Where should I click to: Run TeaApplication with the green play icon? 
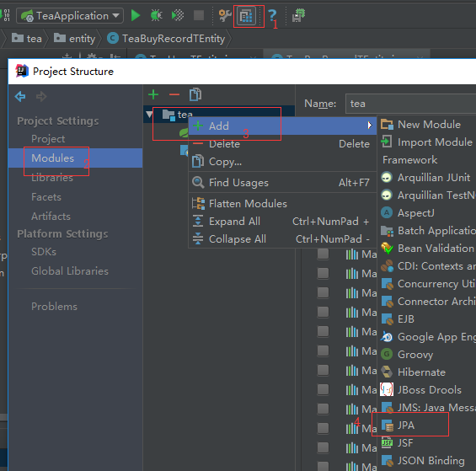click(136, 15)
